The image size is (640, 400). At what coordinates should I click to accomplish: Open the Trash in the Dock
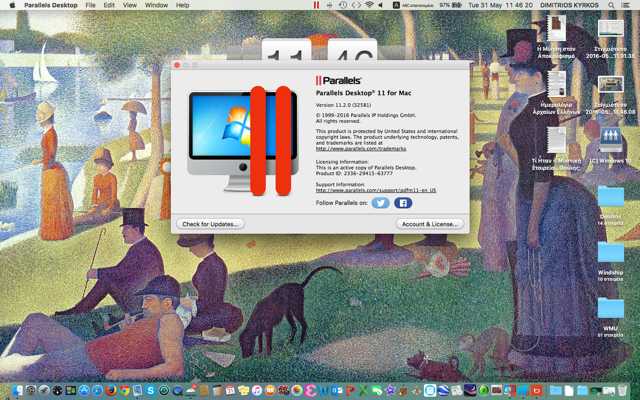click(622, 390)
